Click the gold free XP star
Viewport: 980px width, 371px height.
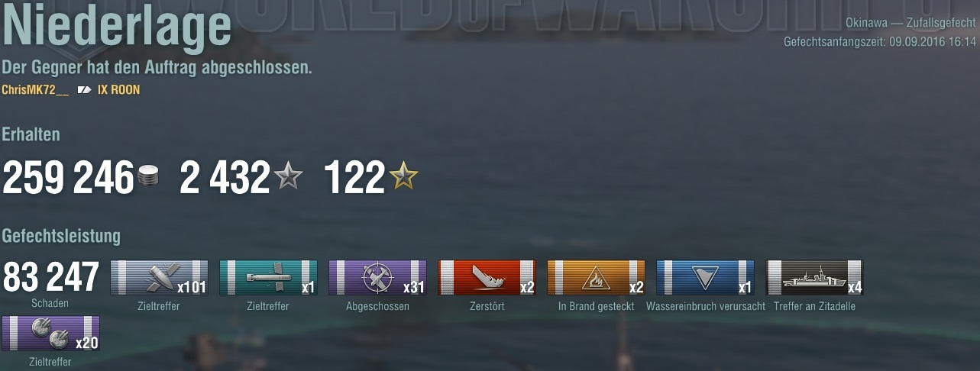click(x=403, y=177)
